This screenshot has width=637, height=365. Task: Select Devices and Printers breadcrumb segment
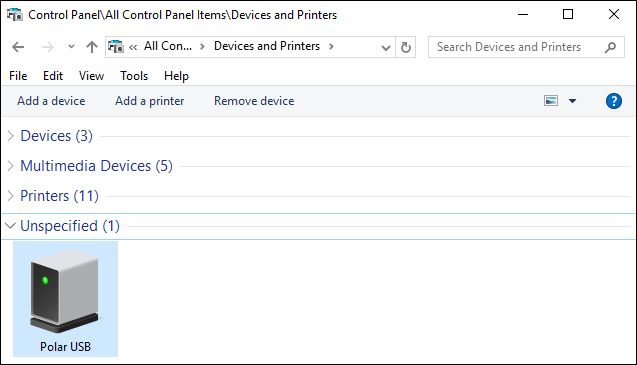pos(267,46)
